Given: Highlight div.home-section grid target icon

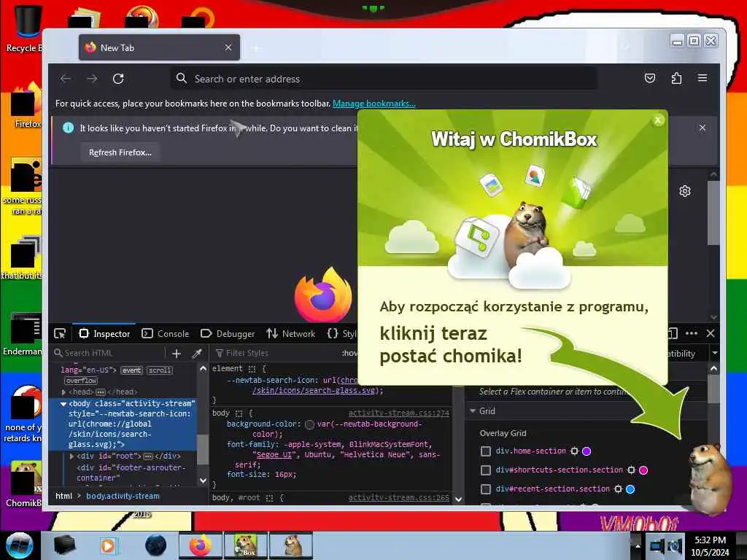Looking at the screenshot, I should (575, 451).
